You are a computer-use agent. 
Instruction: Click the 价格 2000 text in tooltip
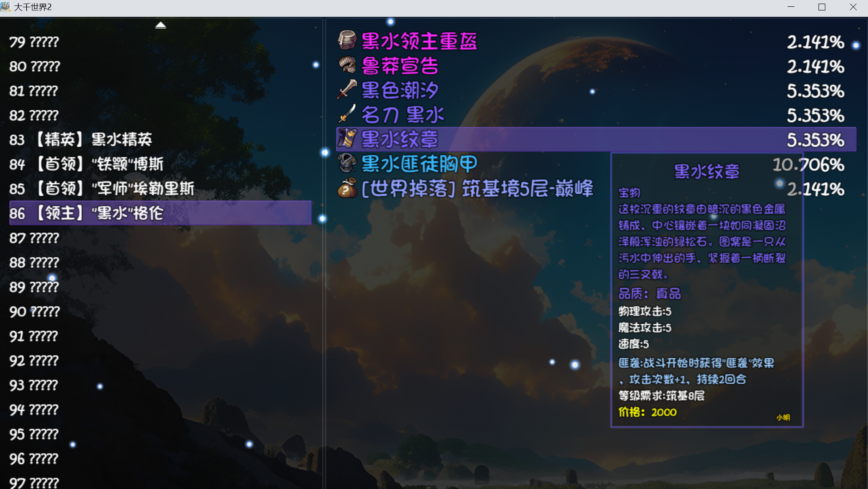[647, 412]
